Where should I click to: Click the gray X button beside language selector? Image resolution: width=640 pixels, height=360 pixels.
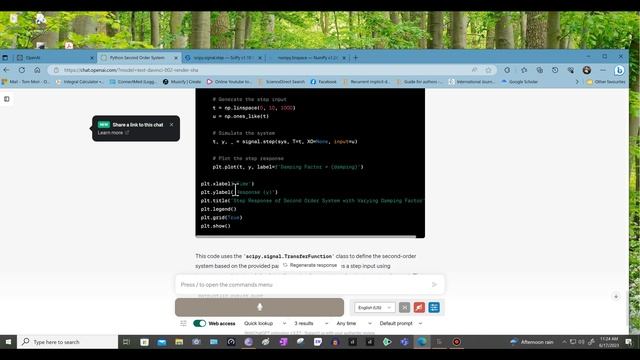point(404,307)
